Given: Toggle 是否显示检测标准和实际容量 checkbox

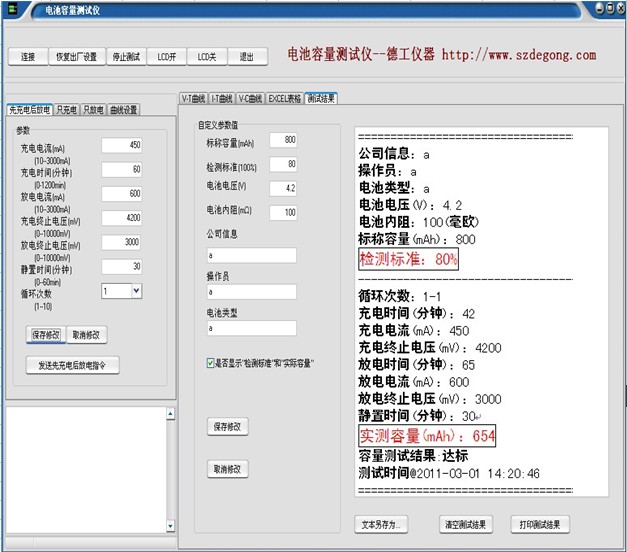Looking at the screenshot, I should click(210, 363).
